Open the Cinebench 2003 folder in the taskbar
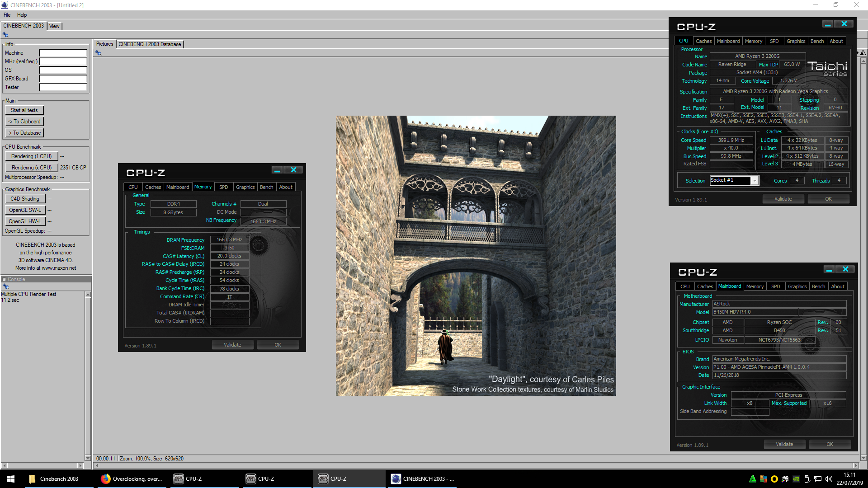868x488 pixels. point(59,479)
